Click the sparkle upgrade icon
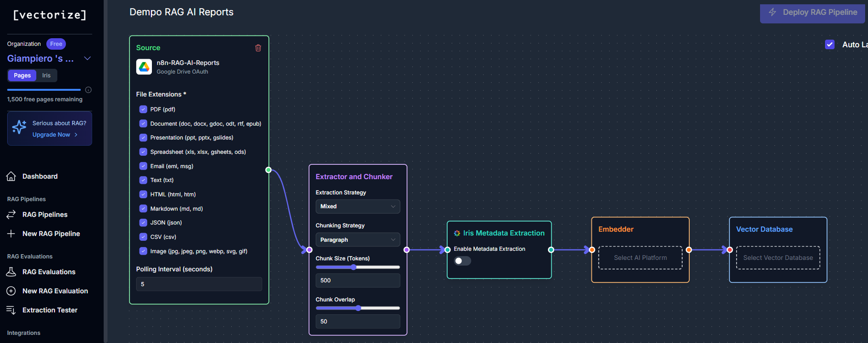This screenshot has width=868, height=343. pyautogui.click(x=19, y=127)
